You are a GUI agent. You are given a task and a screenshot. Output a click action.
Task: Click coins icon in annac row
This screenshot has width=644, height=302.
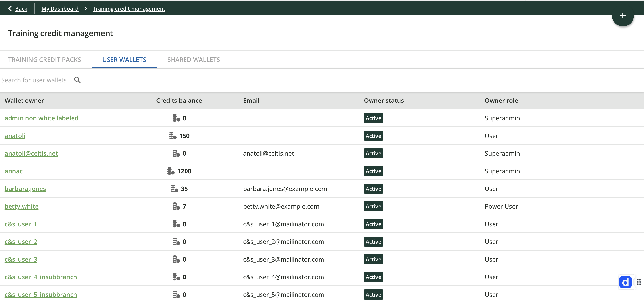(171, 171)
